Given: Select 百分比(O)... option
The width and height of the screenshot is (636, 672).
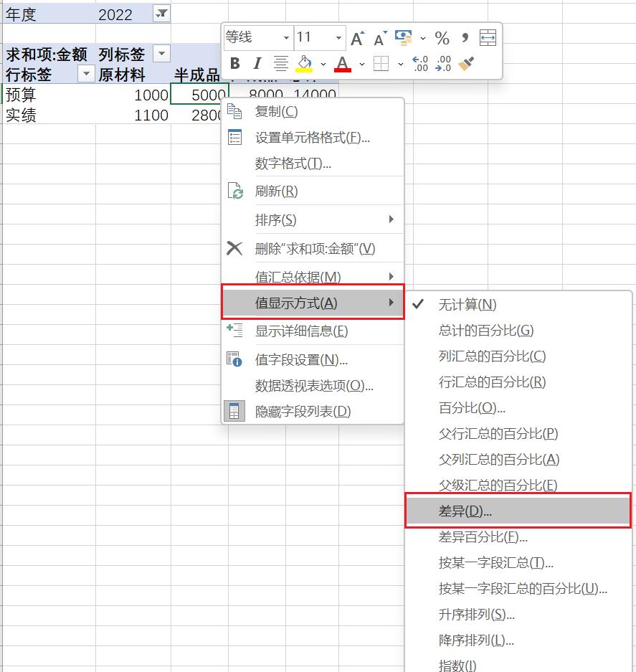Looking at the screenshot, I should pyautogui.click(x=518, y=407).
